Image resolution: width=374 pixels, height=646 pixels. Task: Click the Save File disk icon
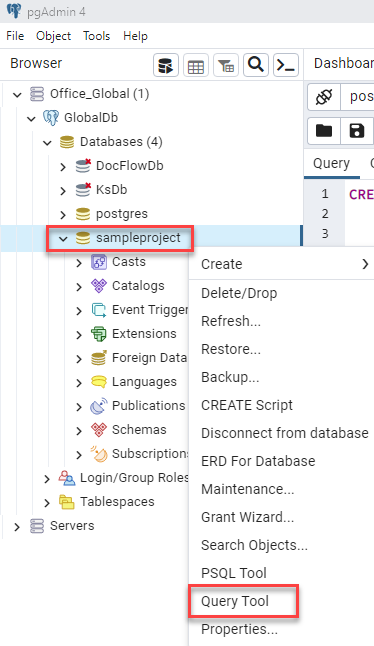pyautogui.click(x=357, y=131)
